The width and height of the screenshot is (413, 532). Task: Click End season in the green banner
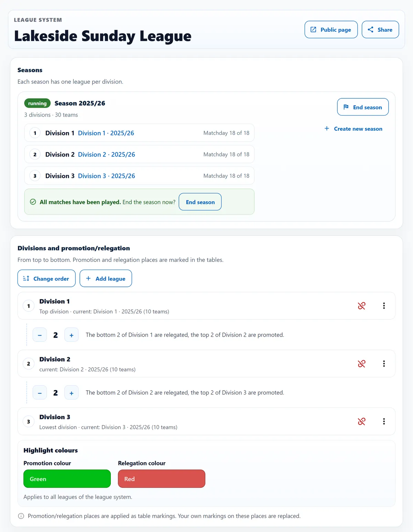point(200,202)
